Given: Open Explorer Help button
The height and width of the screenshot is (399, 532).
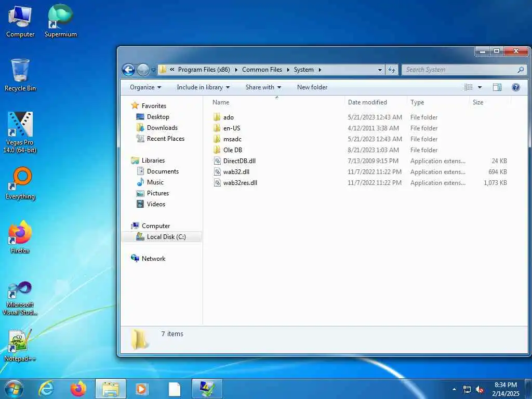Looking at the screenshot, I should pos(516,87).
